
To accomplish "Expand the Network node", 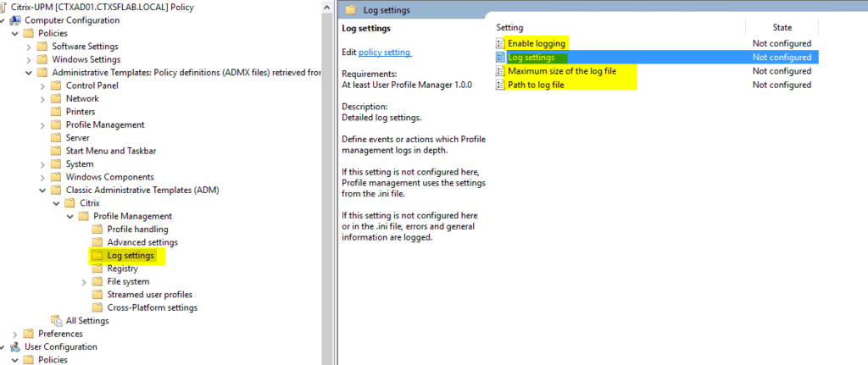I will tap(42, 98).
